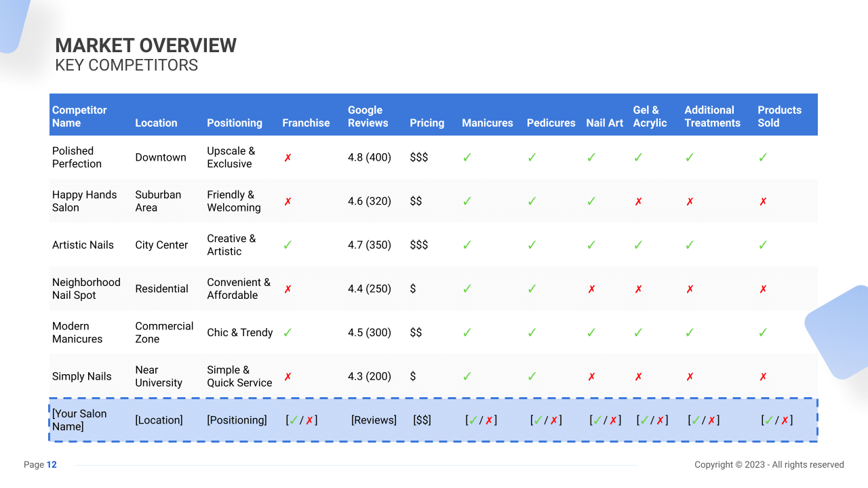Click Polished Perfection's red Franchise cross mark
This screenshot has width=868, height=488.
[288, 157]
